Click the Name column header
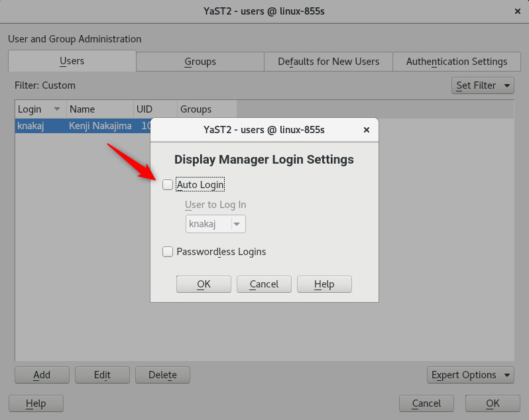This screenshot has width=529, height=420. point(100,109)
